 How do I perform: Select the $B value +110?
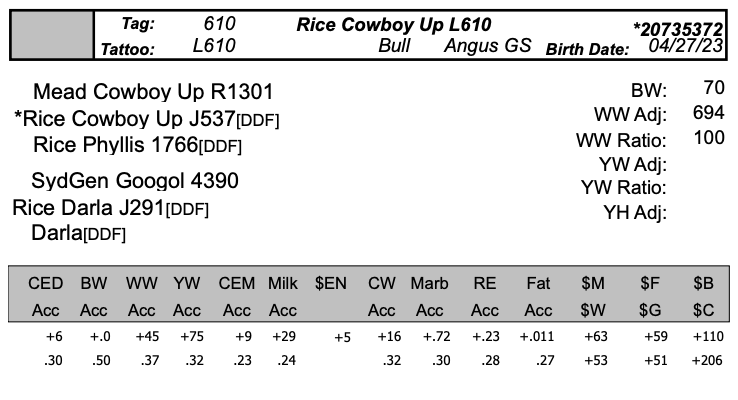click(707, 337)
